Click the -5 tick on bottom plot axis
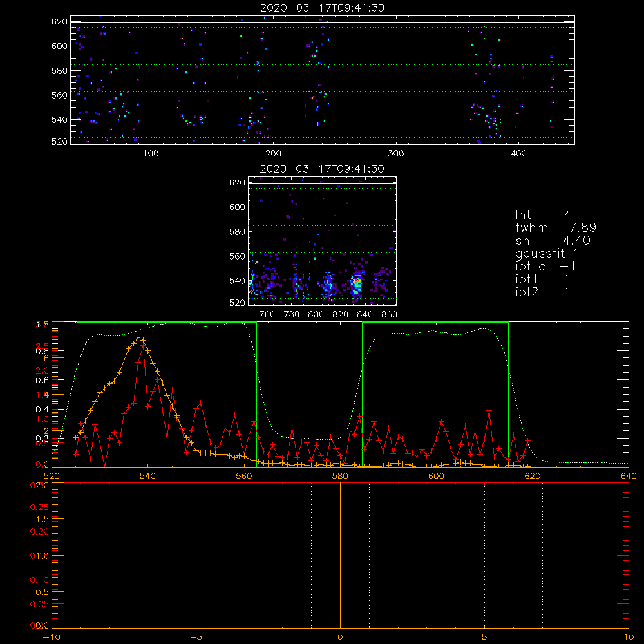644x644 pixels. pyautogui.click(x=196, y=638)
